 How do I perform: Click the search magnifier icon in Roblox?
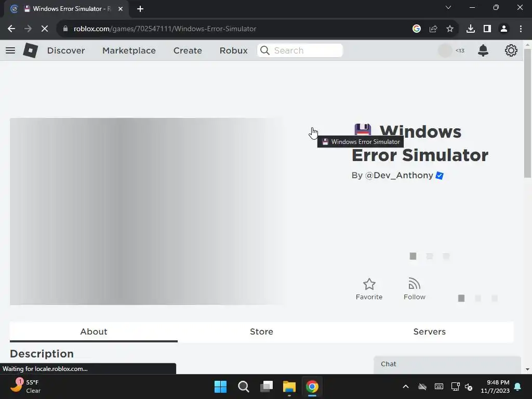(x=264, y=50)
